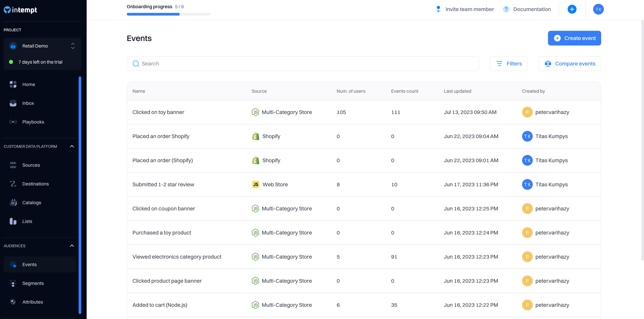644x319 pixels.
Task: Click peter.varihazy avatar on toy banner row
Action: 527,112
